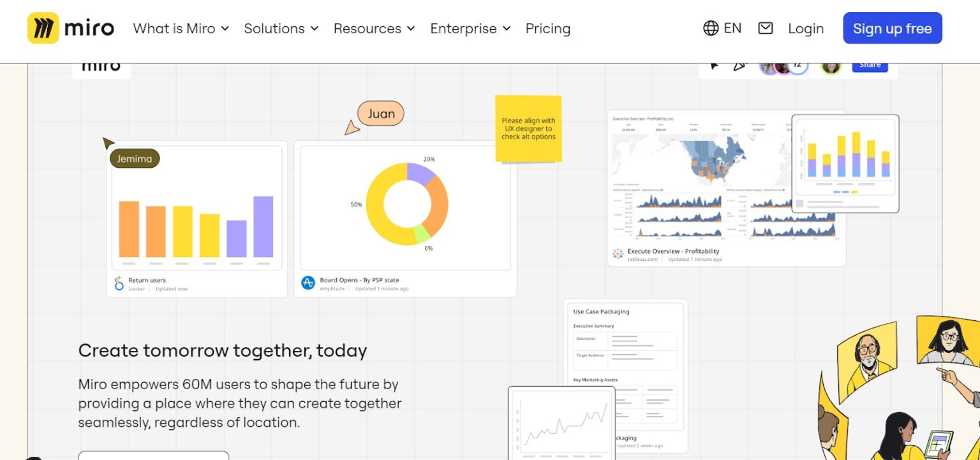Click the Juan cursor label

380,114
